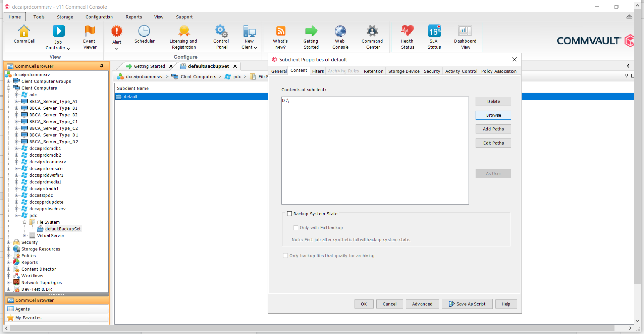Expand the Alert dropdown arrow
644x334 pixels.
116,49
